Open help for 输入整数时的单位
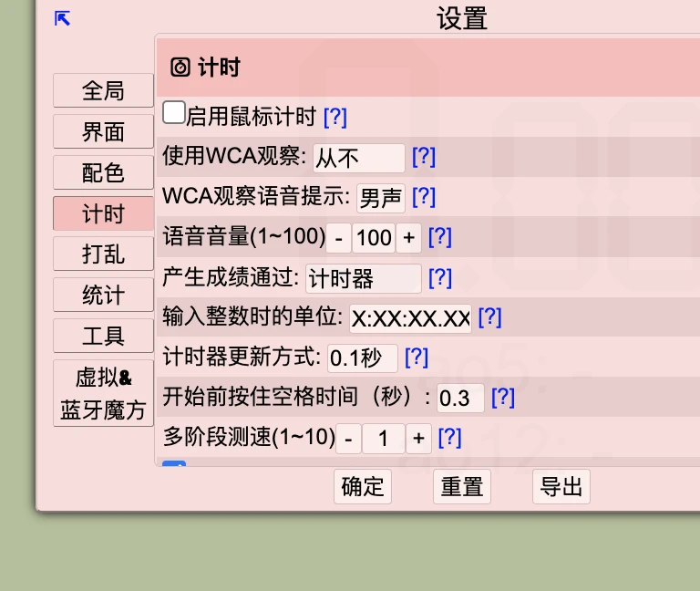Image resolution: width=700 pixels, height=591 pixels. [x=490, y=317]
